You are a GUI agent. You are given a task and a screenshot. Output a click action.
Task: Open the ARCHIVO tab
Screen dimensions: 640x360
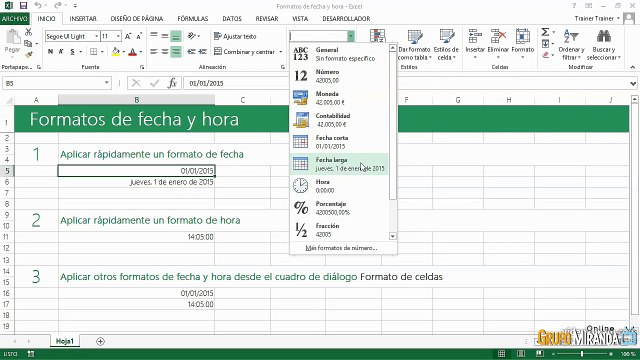pos(15,18)
